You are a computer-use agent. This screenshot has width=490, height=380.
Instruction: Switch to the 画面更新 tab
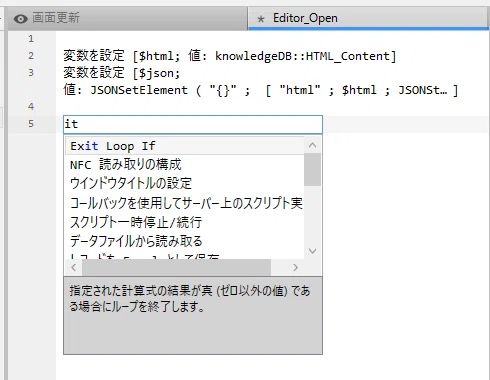(x=128, y=18)
